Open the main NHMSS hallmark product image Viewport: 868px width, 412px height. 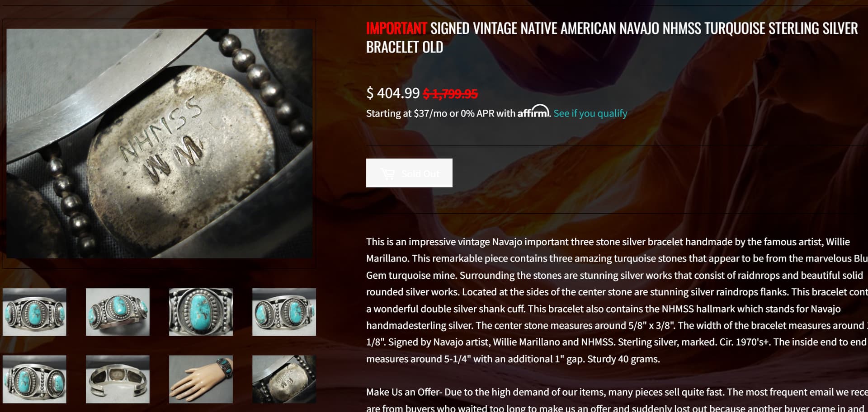pos(159,144)
